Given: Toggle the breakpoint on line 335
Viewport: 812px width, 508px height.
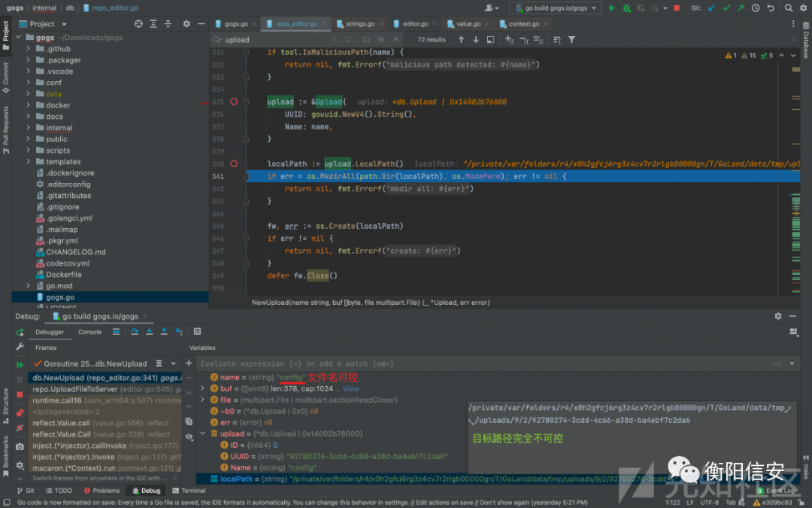Looking at the screenshot, I should (234, 102).
